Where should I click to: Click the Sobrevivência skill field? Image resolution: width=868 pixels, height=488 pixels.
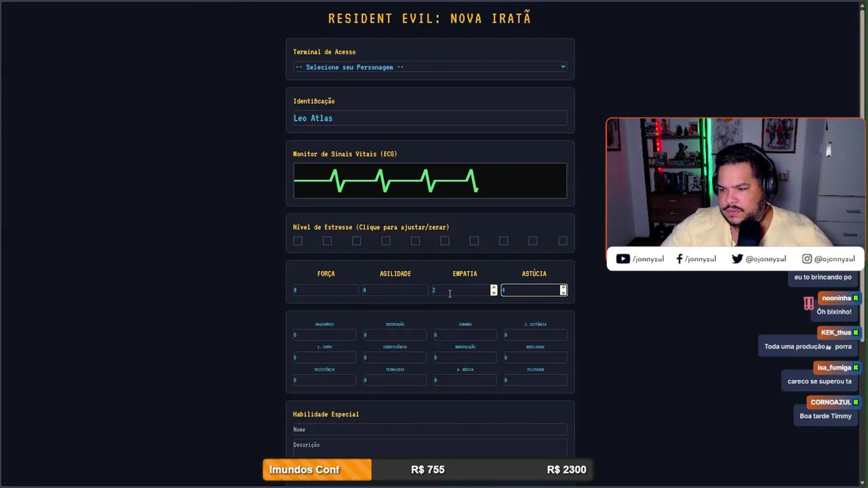coord(395,357)
